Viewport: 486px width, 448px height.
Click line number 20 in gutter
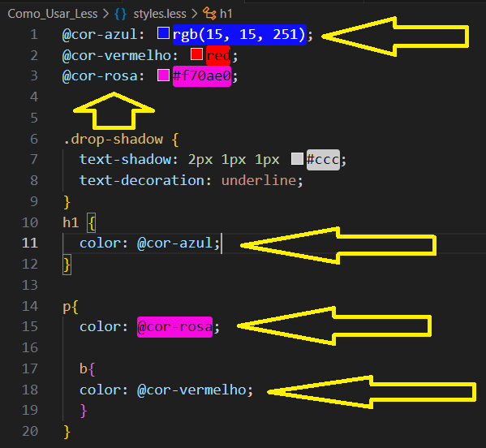point(30,431)
